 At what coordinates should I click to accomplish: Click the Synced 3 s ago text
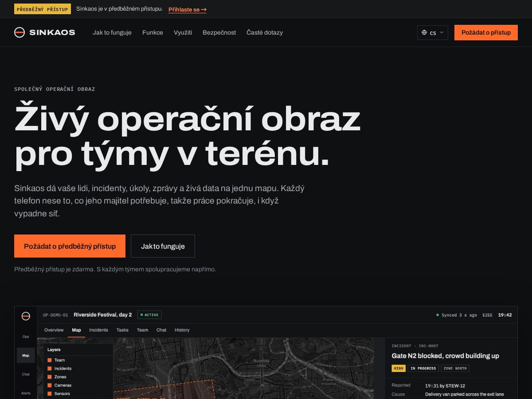(x=459, y=315)
